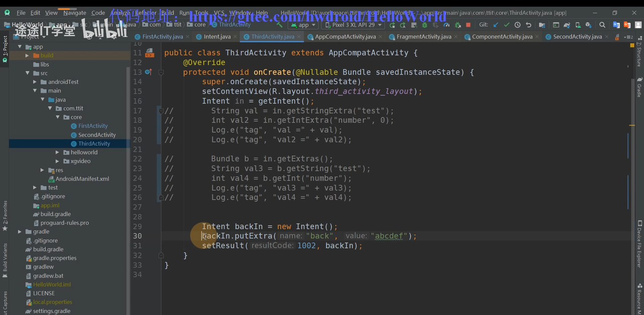
Task: Open the Navigate menu
Action: 75,13
